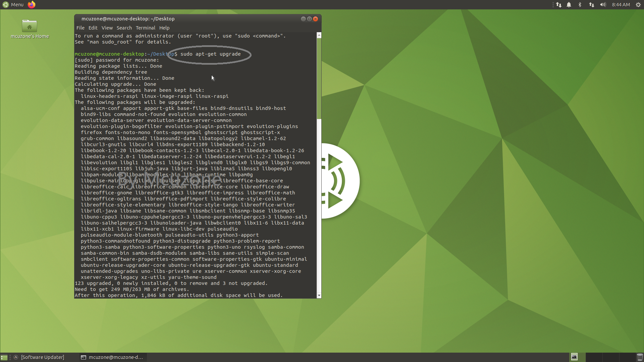Screen dimensions: 644x362
Task: Switch to the third workspace in switcher
Action: tap(611, 357)
